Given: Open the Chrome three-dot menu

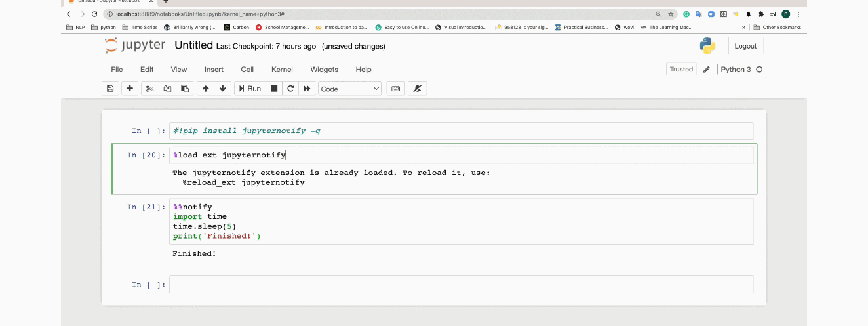Looking at the screenshot, I should (799, 14).
